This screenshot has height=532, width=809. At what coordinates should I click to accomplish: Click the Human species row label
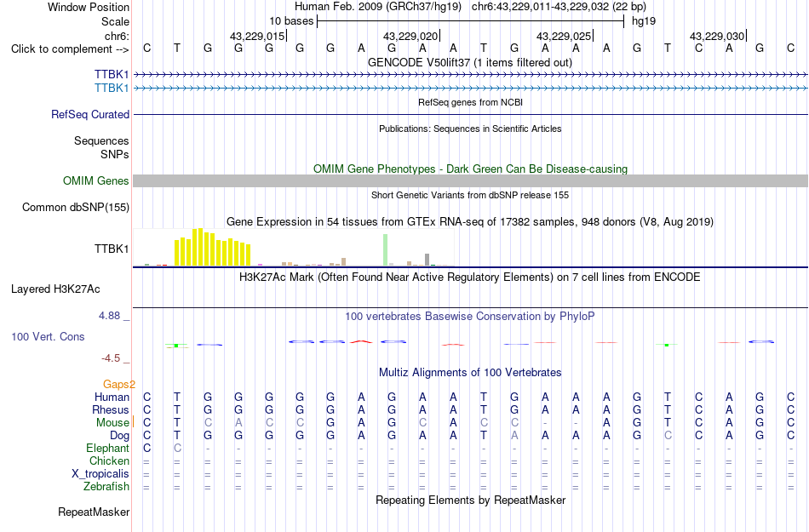point(112,397)
